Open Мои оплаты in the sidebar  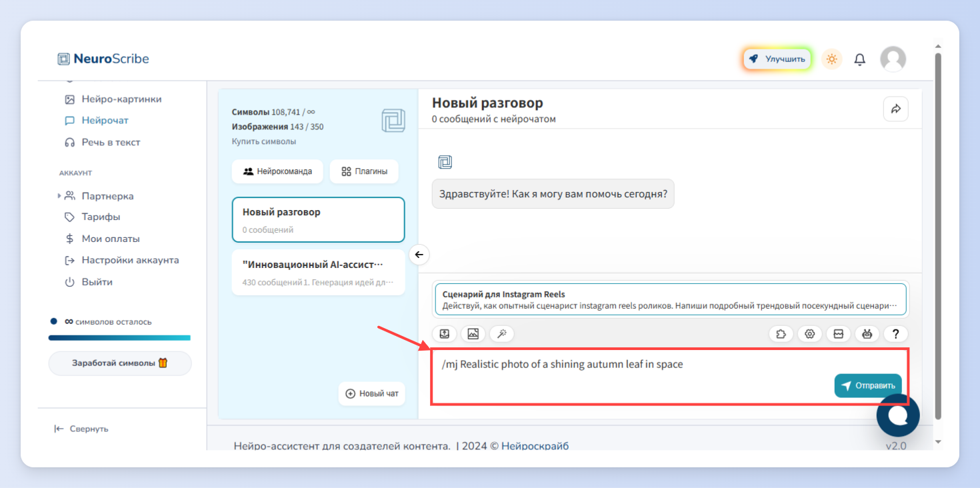(x=111, y=239)
